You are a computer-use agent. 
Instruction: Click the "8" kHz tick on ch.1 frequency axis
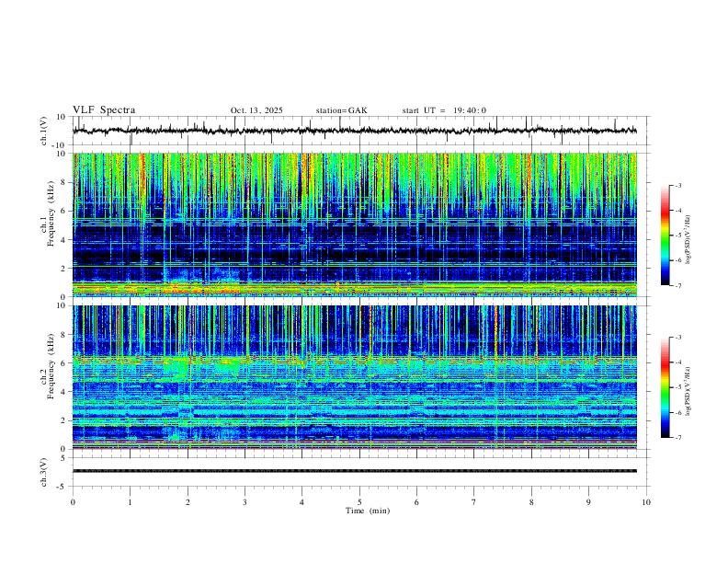point(63,182)
